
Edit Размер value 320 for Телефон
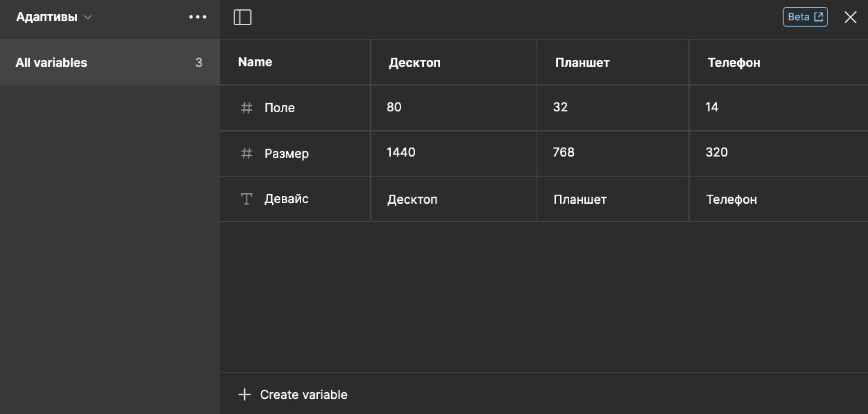coord(716,152)
